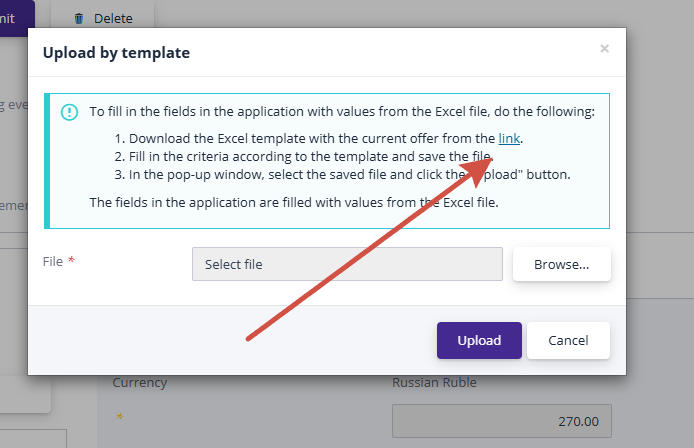694x448 pixels.
Task: Select the Russian Ruble currency value
Action: coord(435,382)
